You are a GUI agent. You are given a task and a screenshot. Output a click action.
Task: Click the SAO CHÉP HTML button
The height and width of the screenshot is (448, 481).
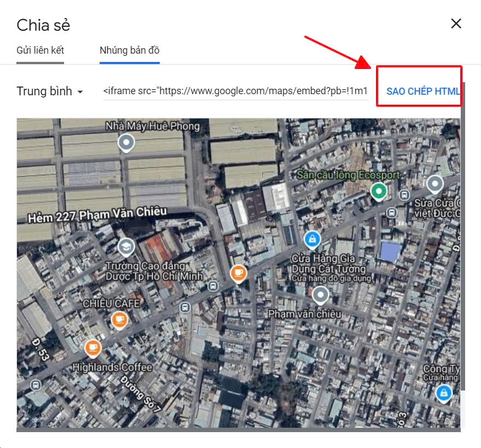point(422,91)
